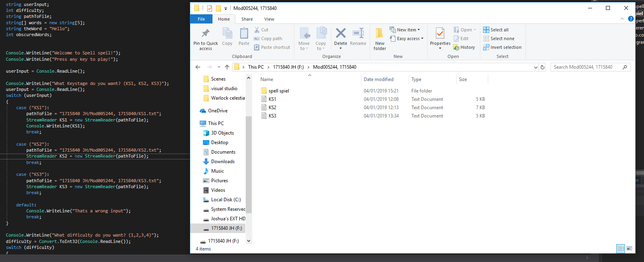This screenshot has width=644, height=262.
Task: Click the Paste clipboard icon
Action: click(244, 37)
